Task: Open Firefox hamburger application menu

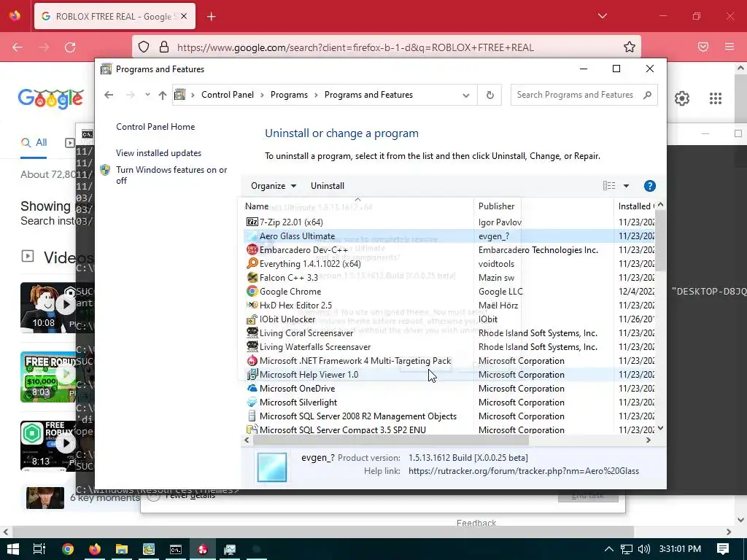Action: point(729,47)
